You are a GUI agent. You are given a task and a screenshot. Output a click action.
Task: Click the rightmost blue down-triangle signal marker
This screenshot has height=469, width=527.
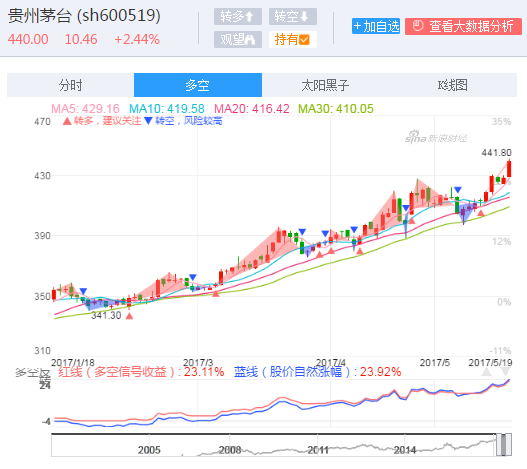click(458, 190)
